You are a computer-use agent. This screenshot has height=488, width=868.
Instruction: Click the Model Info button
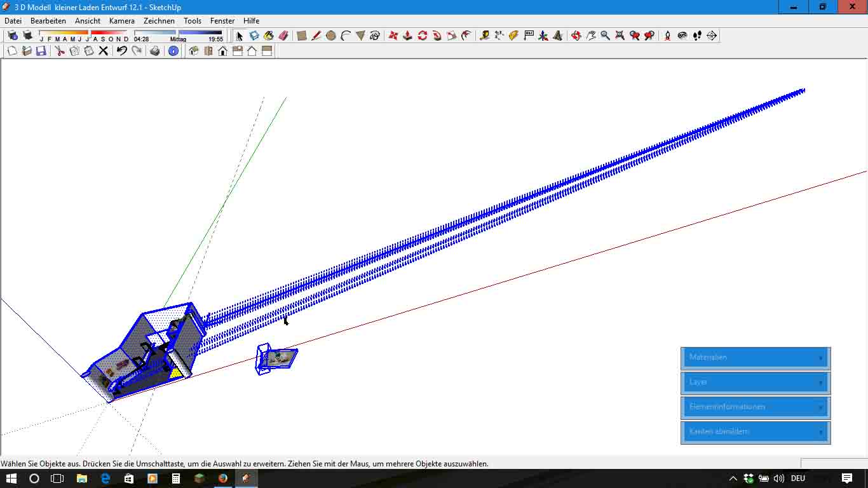click(173, 51)
